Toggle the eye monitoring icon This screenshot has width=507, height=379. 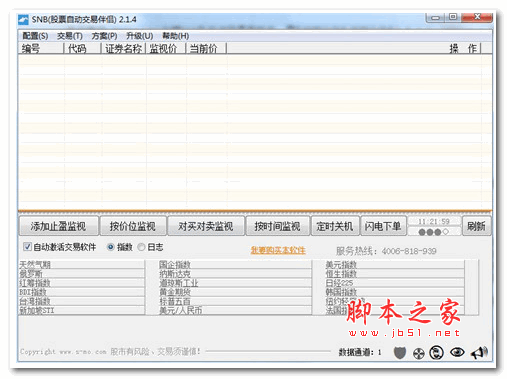click(457, 352)
